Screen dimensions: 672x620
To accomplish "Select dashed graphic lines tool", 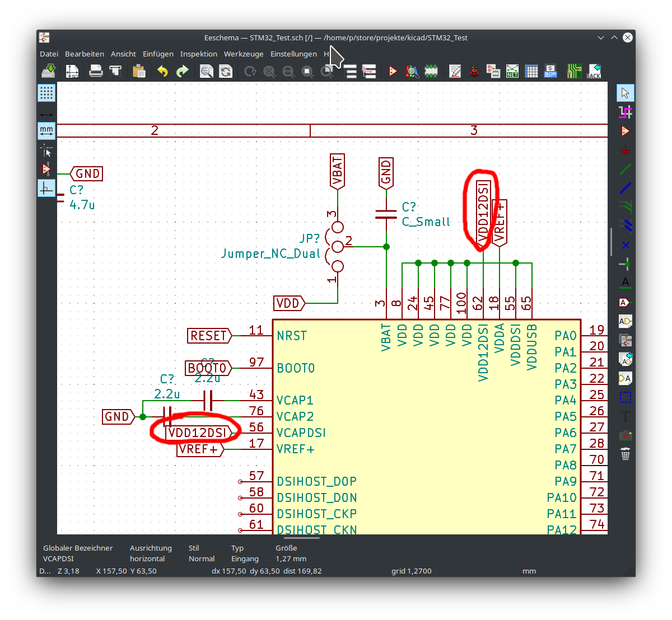I will pyautogui.click(x=626, y=397).
